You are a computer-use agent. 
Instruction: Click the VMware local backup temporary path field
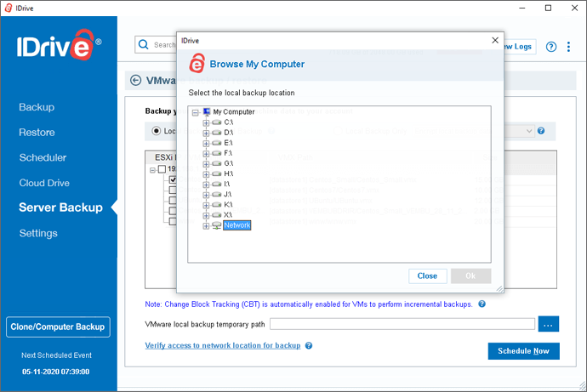point(402,324)
